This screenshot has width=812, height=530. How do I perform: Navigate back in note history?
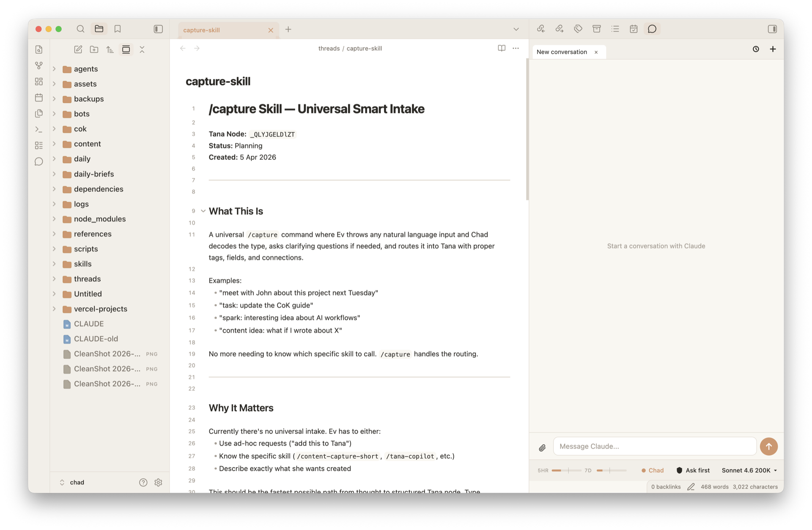point(183,48)
